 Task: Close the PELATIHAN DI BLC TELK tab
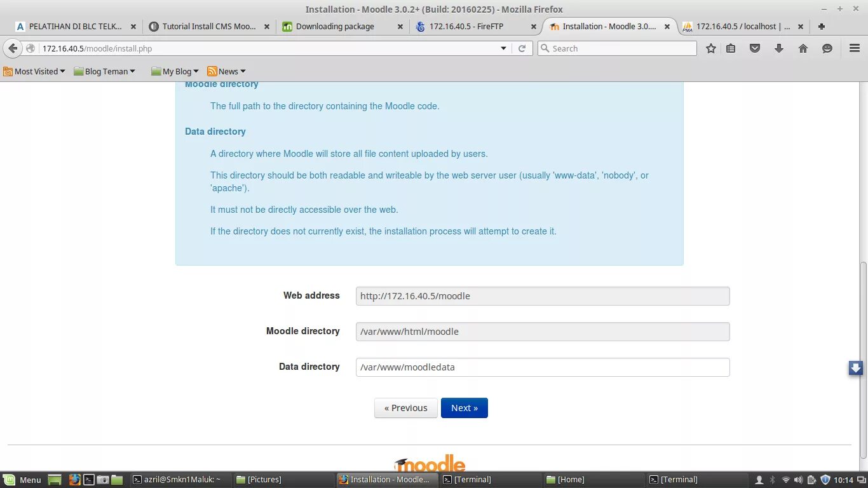point(133,27)
